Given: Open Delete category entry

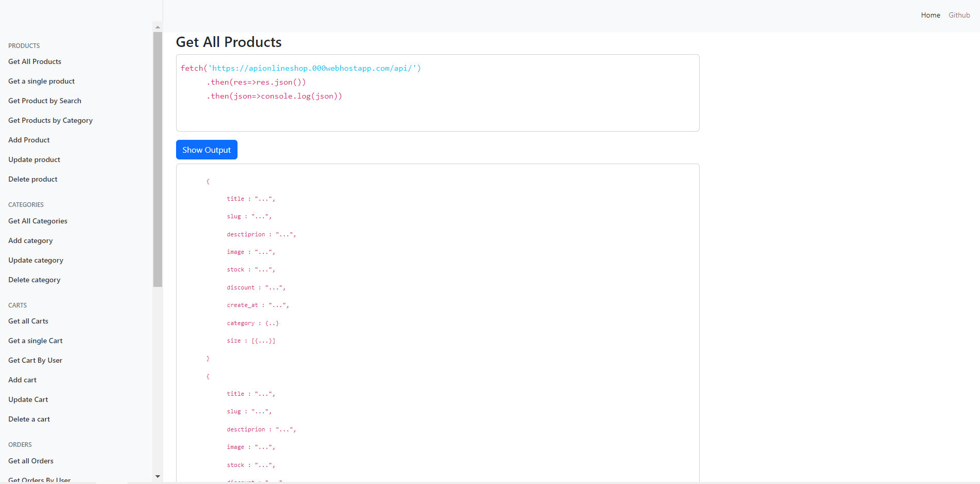Looking at the screenshot, I should point(34,280).
